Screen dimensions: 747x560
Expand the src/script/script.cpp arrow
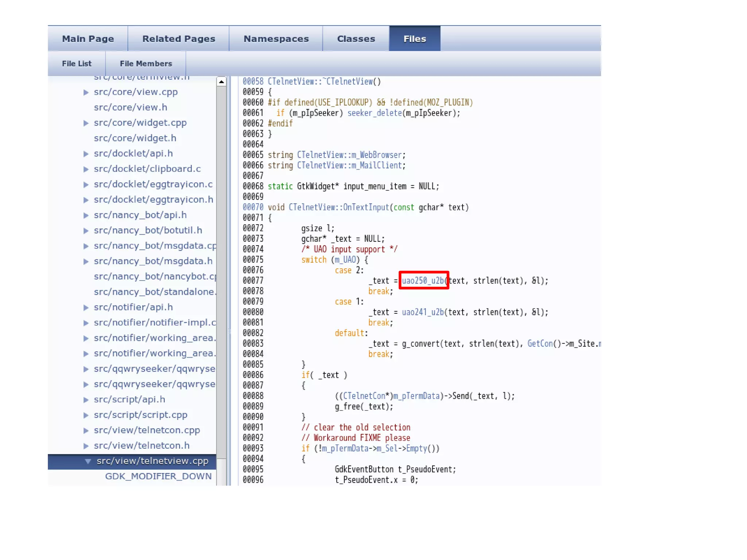(86, 415)
